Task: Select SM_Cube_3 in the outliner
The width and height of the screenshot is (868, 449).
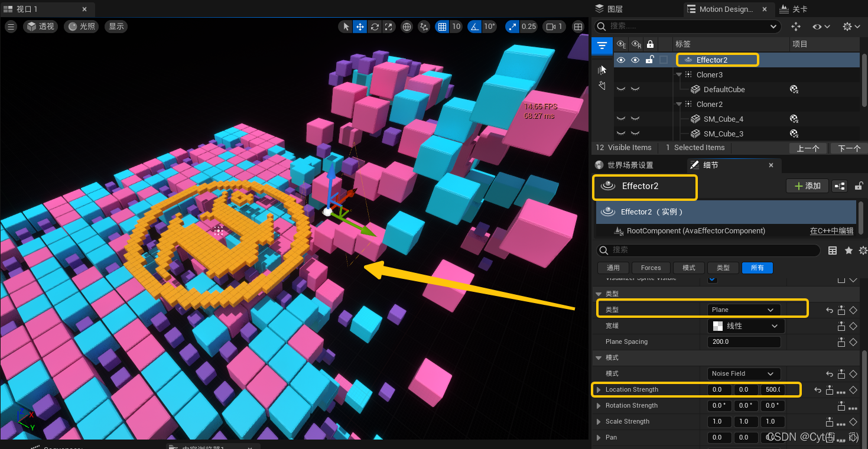Action: [x=723, y=134]
